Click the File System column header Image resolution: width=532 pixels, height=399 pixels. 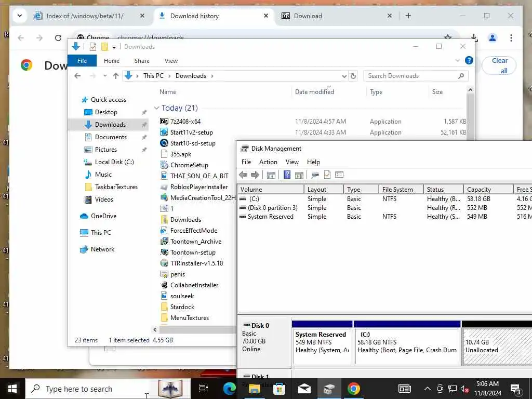(x=401, y=189)
